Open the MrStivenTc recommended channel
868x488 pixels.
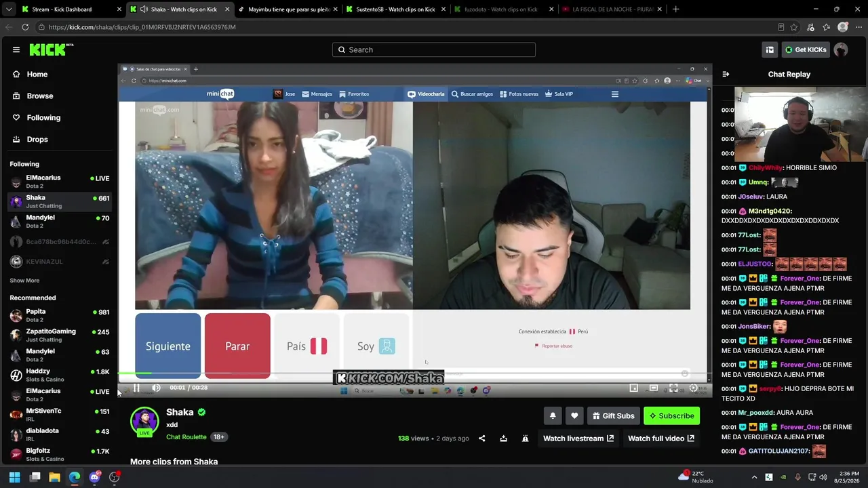(60, 415)
